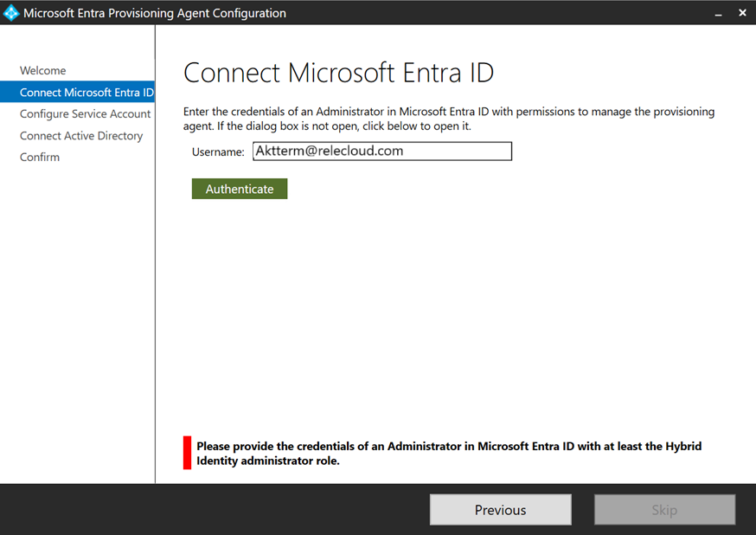Click the Hybrid Identity administrator warning message
Viewport: 756px width, 535px height.
click(x=449, y=454)
